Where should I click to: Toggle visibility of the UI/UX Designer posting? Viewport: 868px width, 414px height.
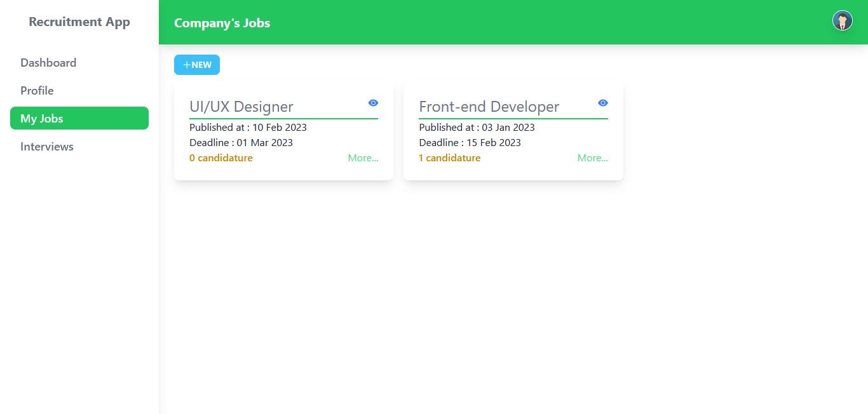click(373, 102)
